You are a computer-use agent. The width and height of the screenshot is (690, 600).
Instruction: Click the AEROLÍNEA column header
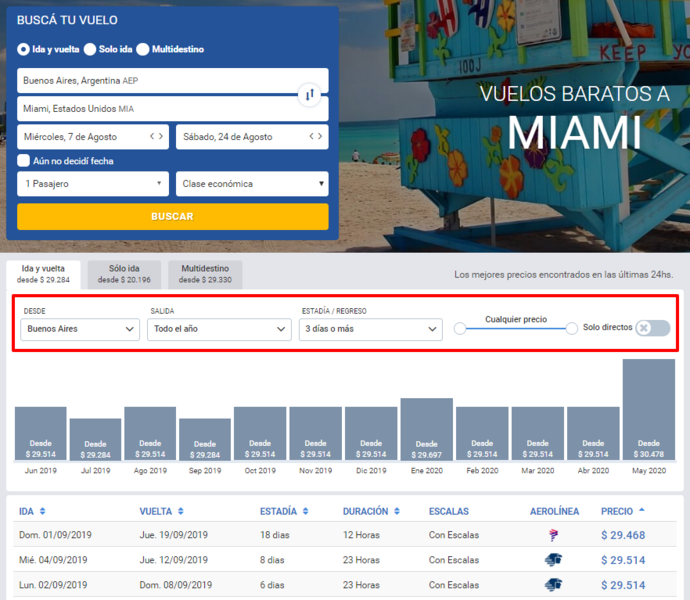pyautogui.click(x=554, y=512)
